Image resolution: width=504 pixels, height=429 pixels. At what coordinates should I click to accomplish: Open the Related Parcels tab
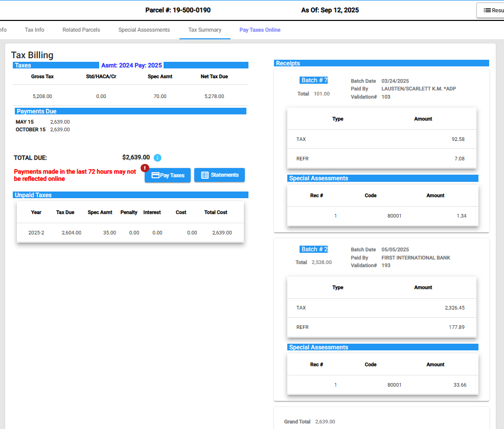(81, 30)
